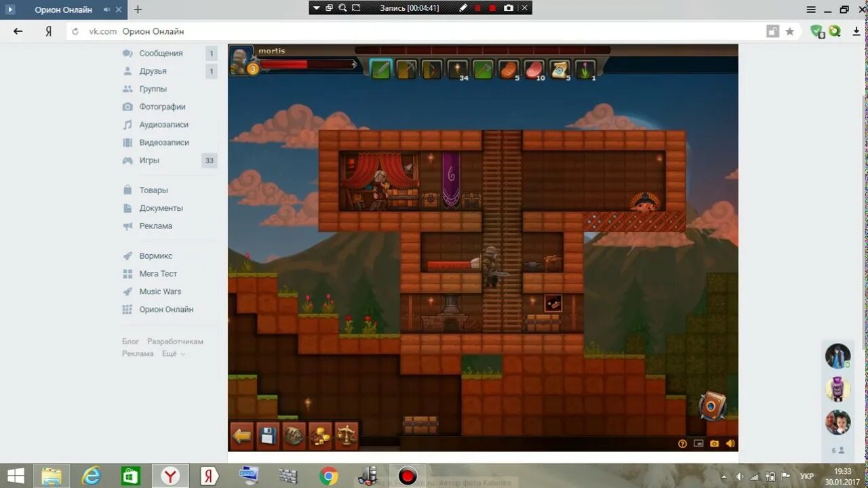This screenshot has height=488, width=868.
Task: Bookmark the page with the star
Action: pos(790,31)
